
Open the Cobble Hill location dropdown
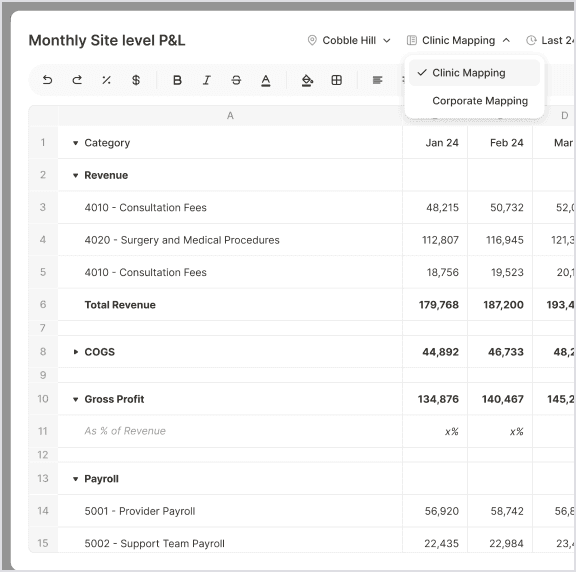click(x=349, y=40)
